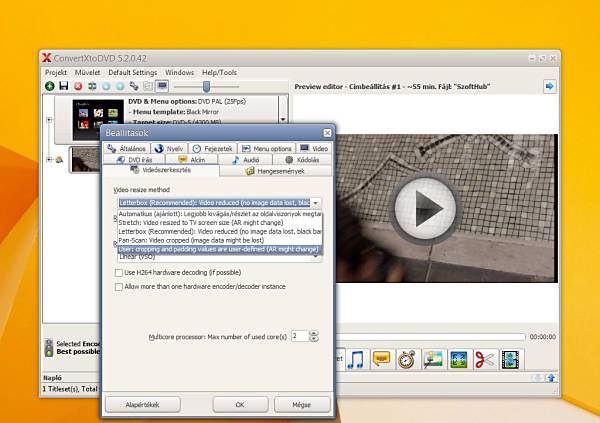
Task: Click the Mégse button
Action: (x=302, y=405)
